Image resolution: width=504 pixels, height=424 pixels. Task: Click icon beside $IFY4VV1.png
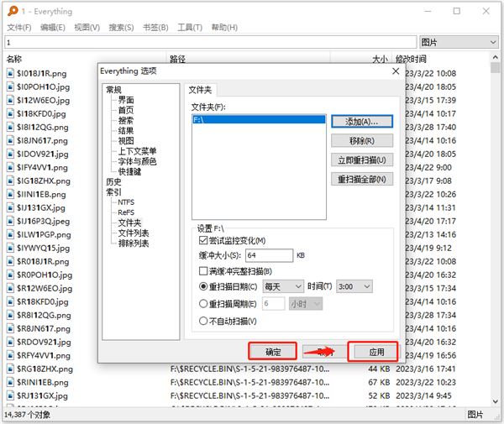tap(11, 168)
